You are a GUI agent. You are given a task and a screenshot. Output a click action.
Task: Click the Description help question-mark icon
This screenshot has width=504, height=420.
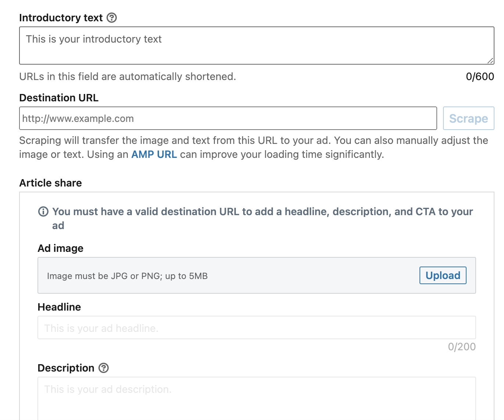[104, 368]
